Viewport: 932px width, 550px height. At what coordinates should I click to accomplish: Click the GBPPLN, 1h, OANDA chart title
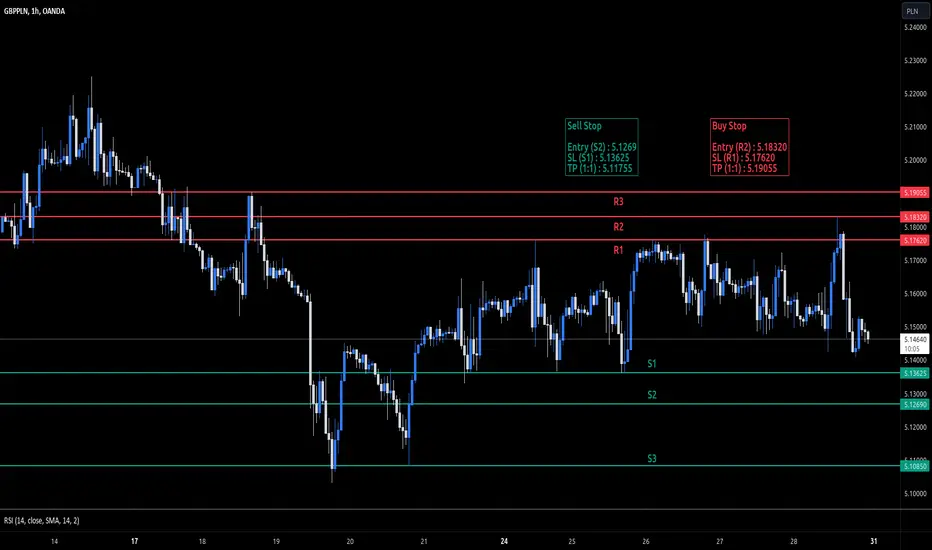(34, 11)
